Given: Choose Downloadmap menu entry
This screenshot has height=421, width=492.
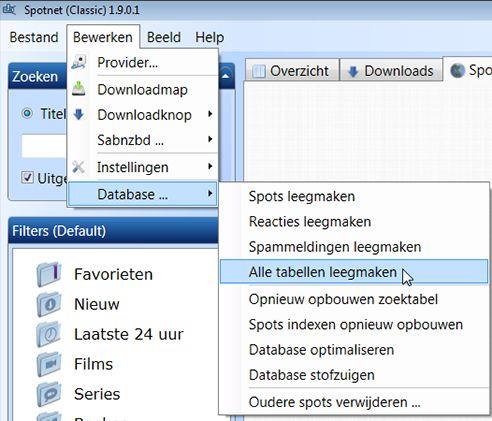Looking at the screenshot, I should [x=143, y=89].
